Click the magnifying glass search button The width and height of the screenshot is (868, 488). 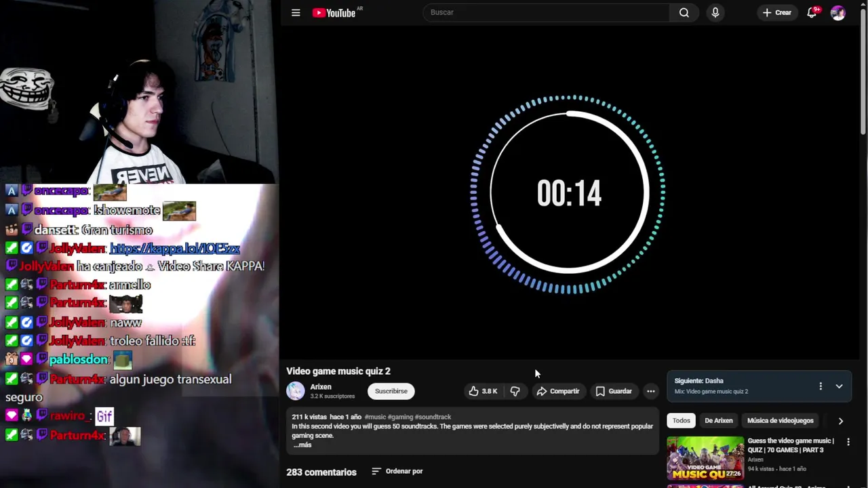(x=684, y=12)
